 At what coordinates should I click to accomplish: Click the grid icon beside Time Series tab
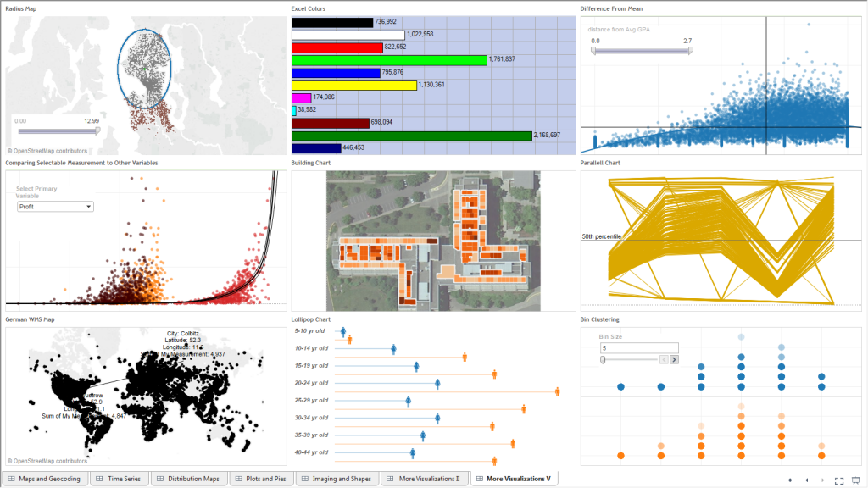click(x=97, y=478)
